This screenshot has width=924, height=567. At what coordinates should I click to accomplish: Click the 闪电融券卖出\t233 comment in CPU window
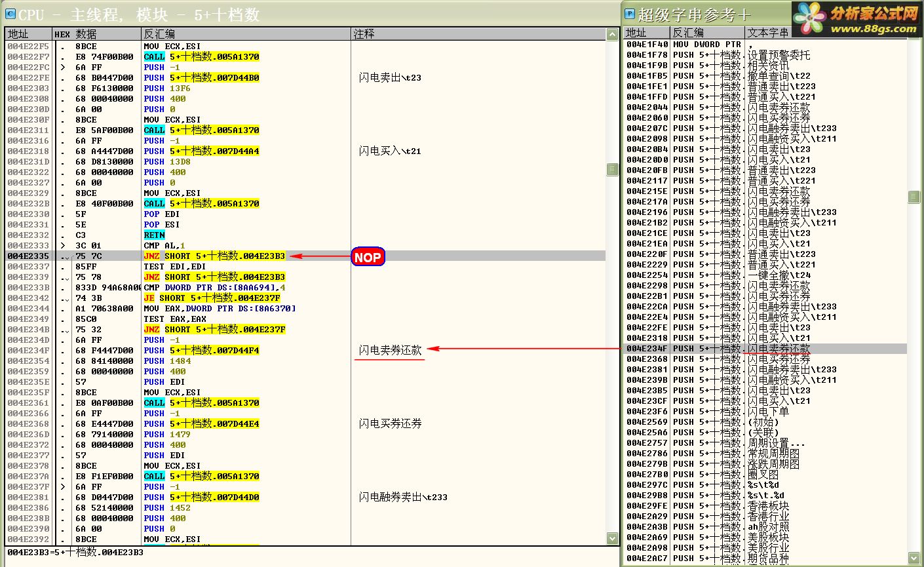(403, 497)
